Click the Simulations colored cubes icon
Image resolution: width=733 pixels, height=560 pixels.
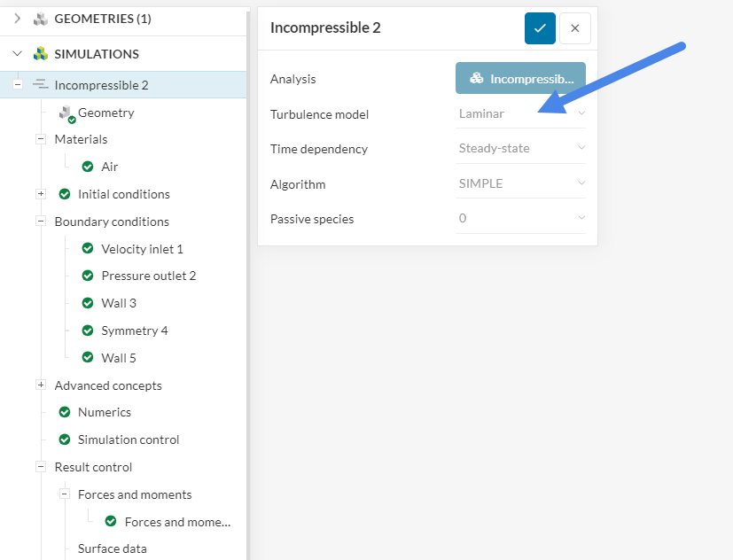point(41,54)
